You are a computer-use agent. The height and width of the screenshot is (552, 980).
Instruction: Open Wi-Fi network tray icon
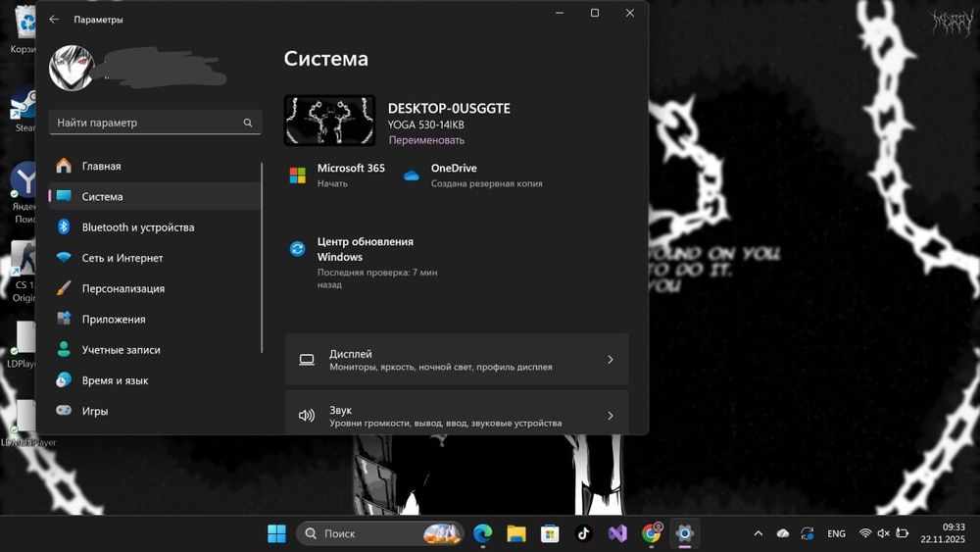pos(865,533)
